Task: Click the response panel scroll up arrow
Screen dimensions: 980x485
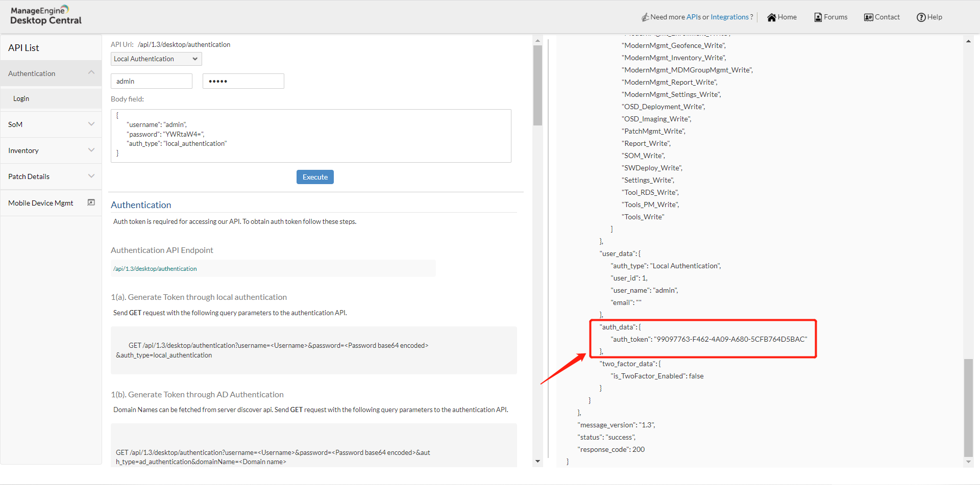Action: point(968,41)
